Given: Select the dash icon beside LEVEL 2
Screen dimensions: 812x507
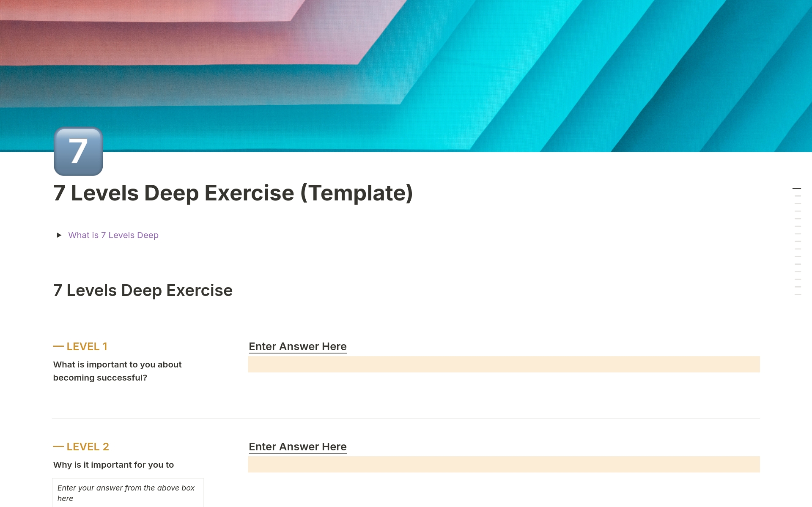Looking at the screenshot, I should pos(58,446).
